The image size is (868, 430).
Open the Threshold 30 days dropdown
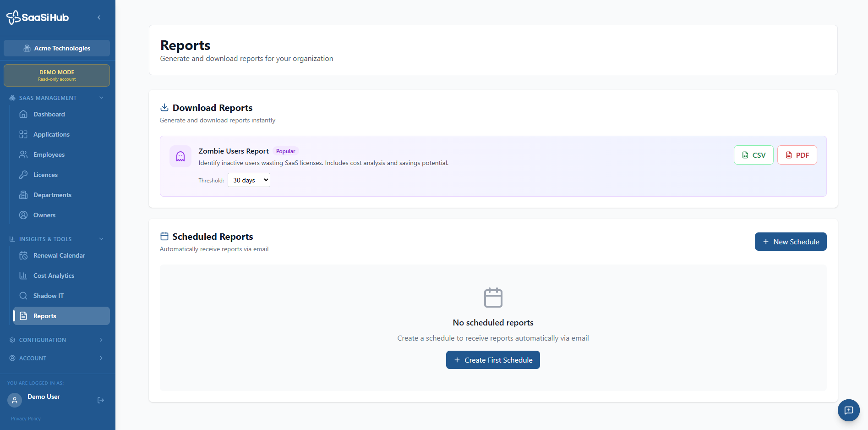(249, 180)
